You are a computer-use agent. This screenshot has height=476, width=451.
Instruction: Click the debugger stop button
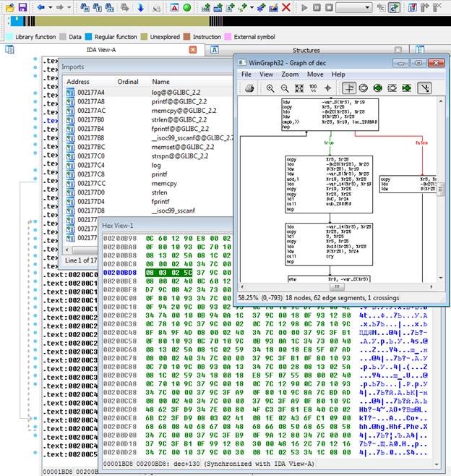pyautogui.click(x=329, y=7)
